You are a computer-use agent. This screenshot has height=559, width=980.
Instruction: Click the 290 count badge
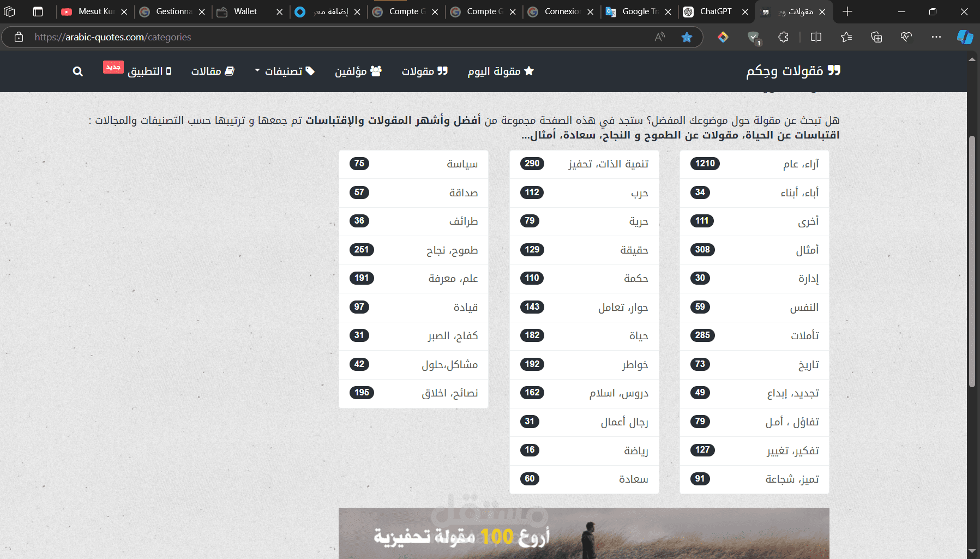(x=532, y=164)
